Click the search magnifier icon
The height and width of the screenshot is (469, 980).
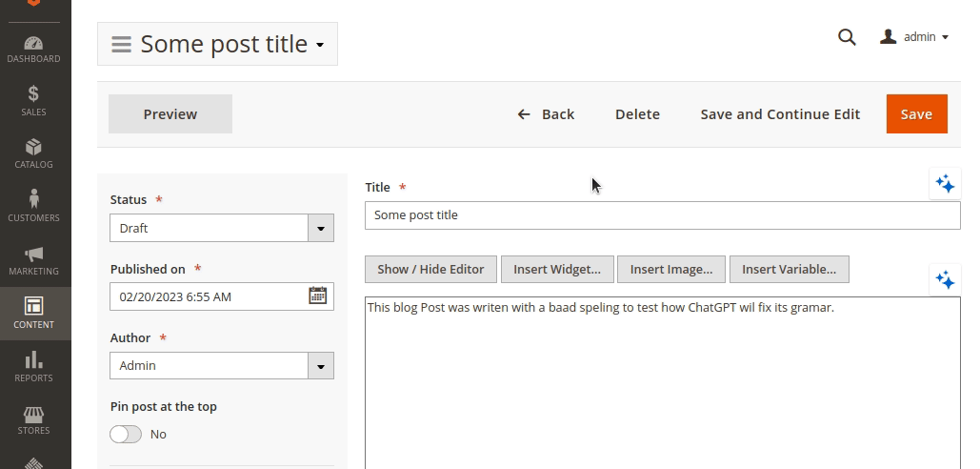point(847,37)
